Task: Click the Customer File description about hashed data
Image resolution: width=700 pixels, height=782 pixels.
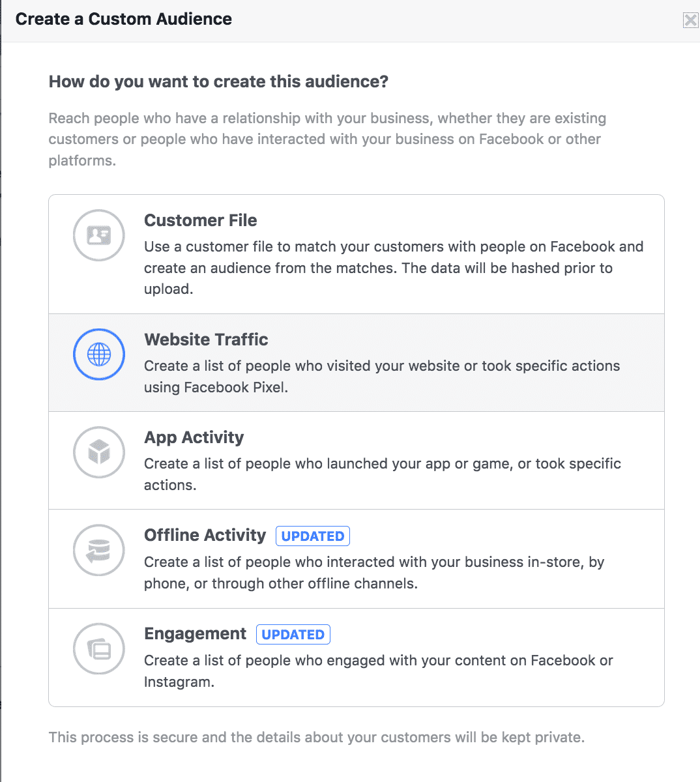Action: click(394, 268)
